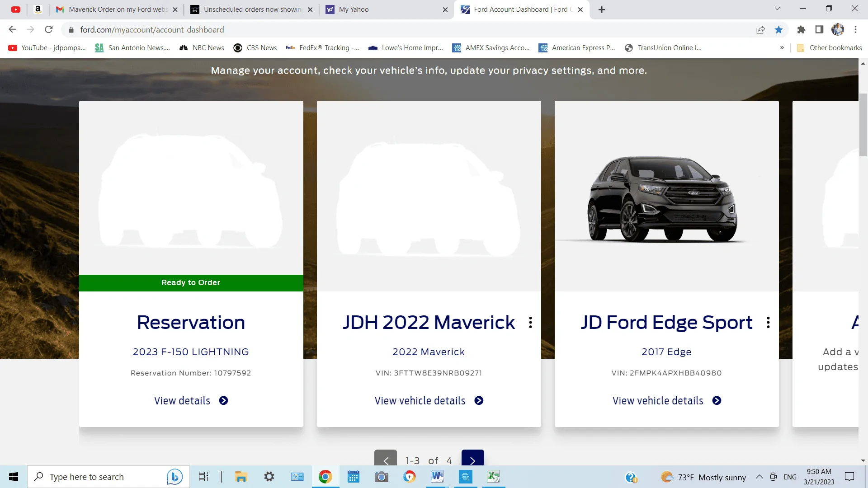This screenshot has height=488, width=868.
Task: Open the YouTube pinned tab
Action: point(16,9)
